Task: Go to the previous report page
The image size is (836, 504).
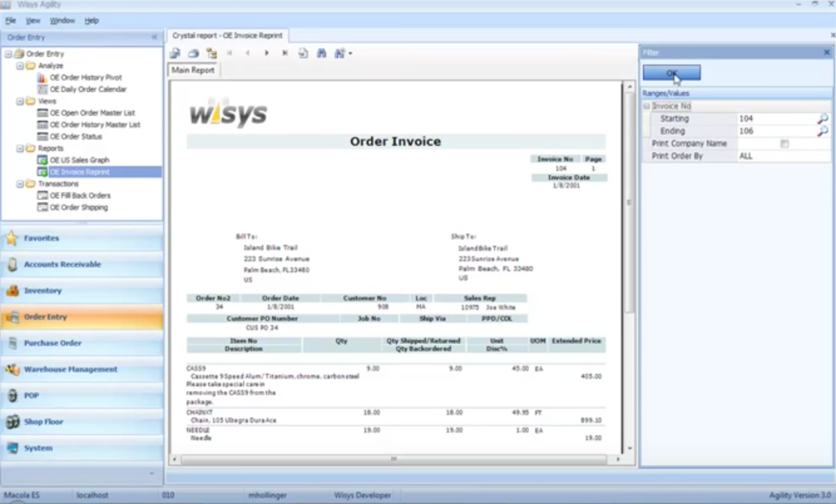Action: [x=248, y=53]
